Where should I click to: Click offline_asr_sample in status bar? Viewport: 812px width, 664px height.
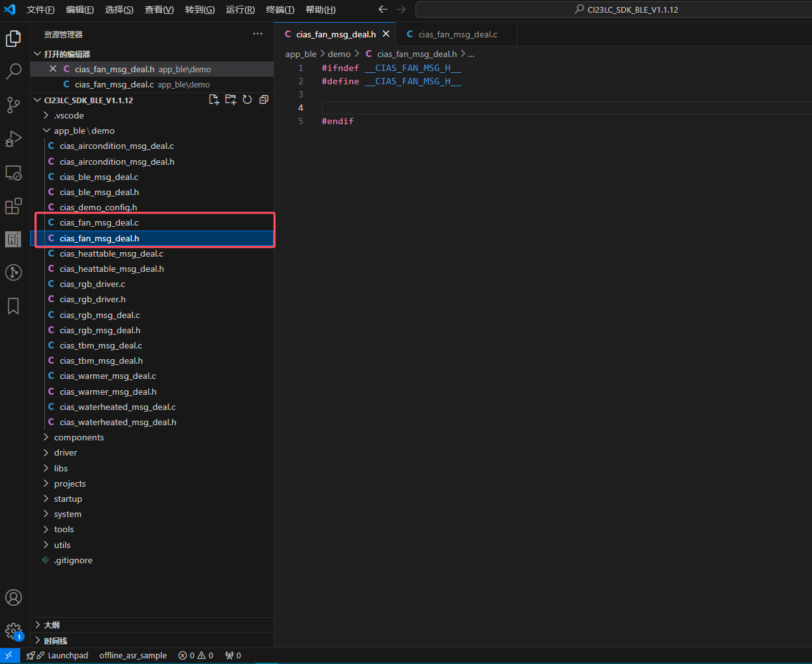click(133, 656)
